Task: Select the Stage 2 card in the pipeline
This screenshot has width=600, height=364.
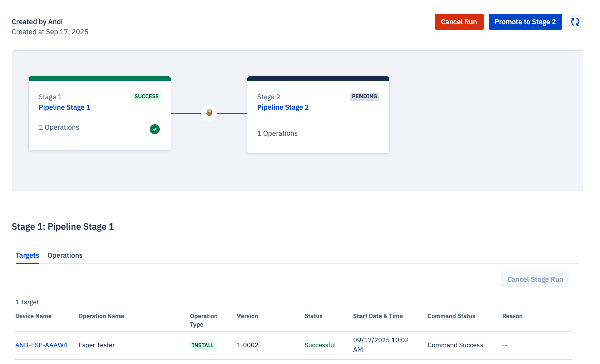Action: point(318,115)
